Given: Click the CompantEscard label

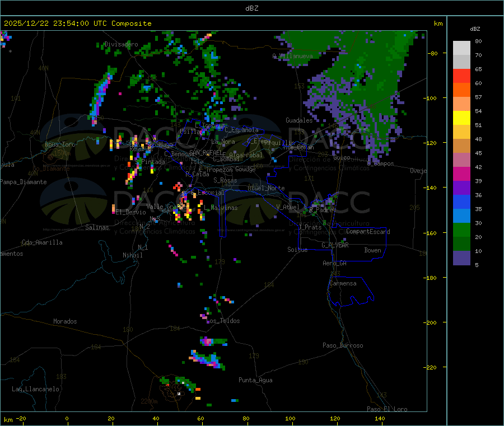Looking at the screenshot, I should pos(368,232).
